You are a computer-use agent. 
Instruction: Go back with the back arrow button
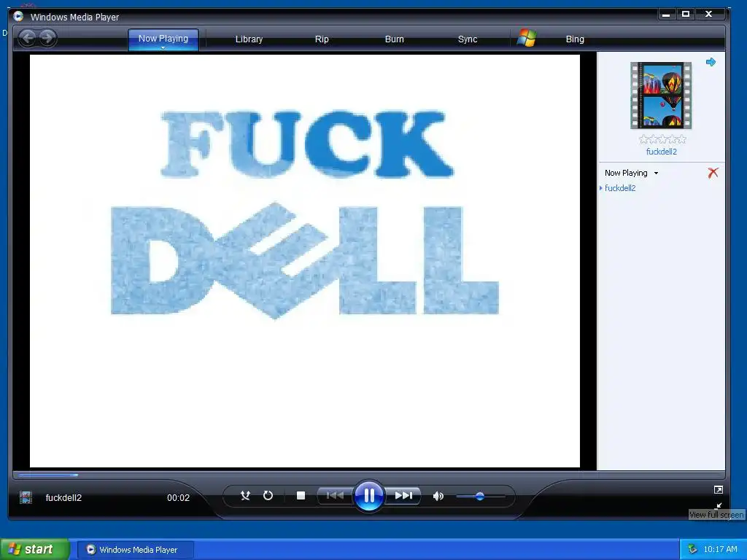(28, 38)
